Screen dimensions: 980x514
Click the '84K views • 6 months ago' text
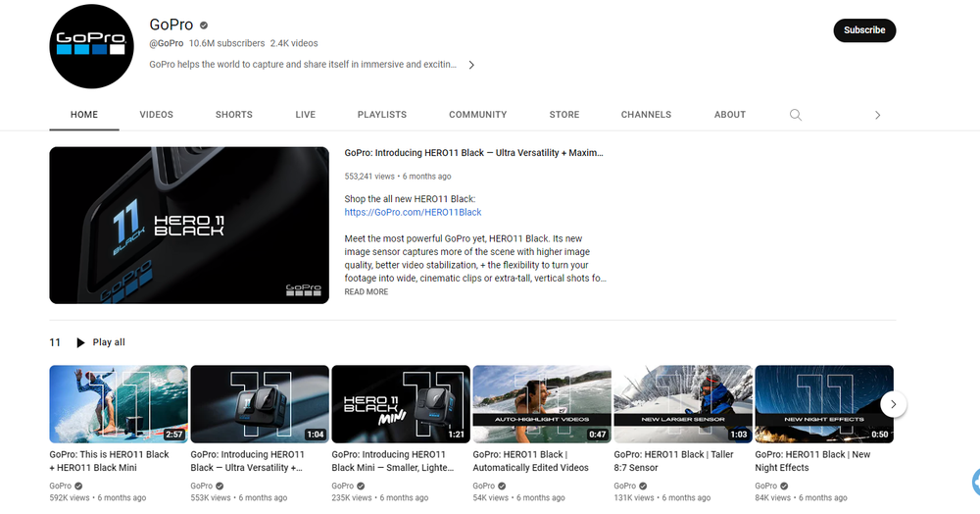(802, 497)
